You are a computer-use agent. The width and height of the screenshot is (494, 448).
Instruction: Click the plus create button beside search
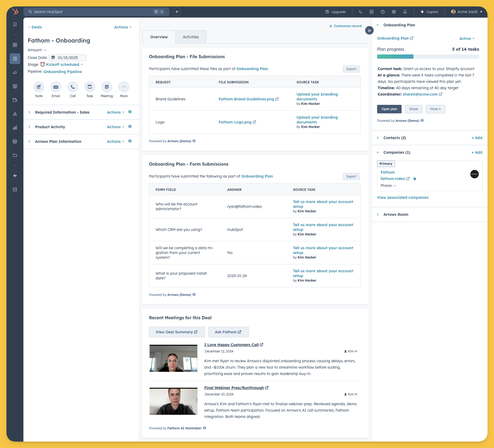click(x=177, y=12)
